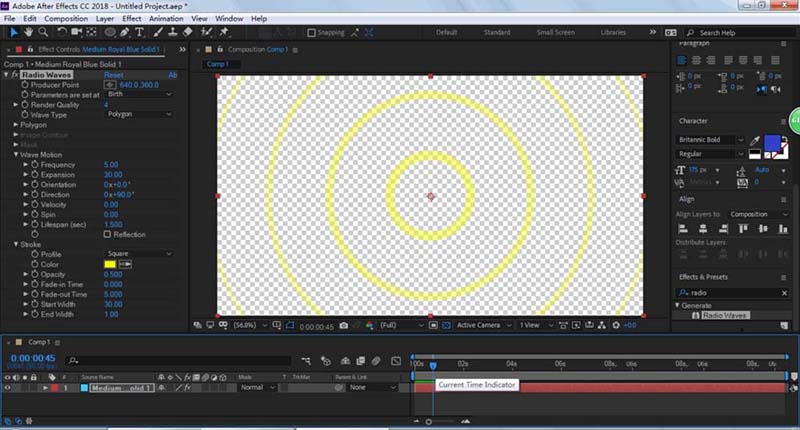
Task: Open the Britannic Bold font dropdown
Action: 710,140
